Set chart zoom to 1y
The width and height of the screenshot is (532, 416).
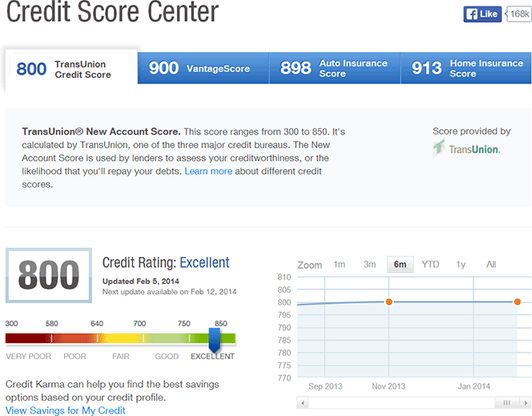pyautogui.click(x=461, y=265)
